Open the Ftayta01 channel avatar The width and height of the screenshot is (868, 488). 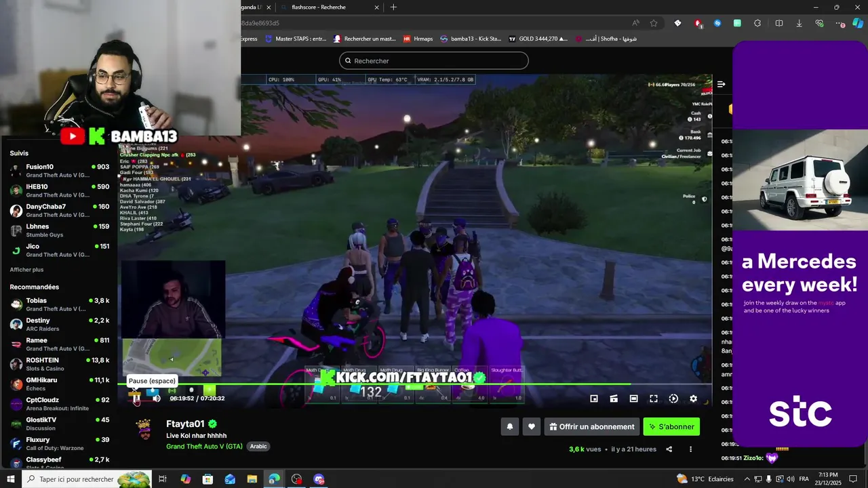(x=144, y=430)
